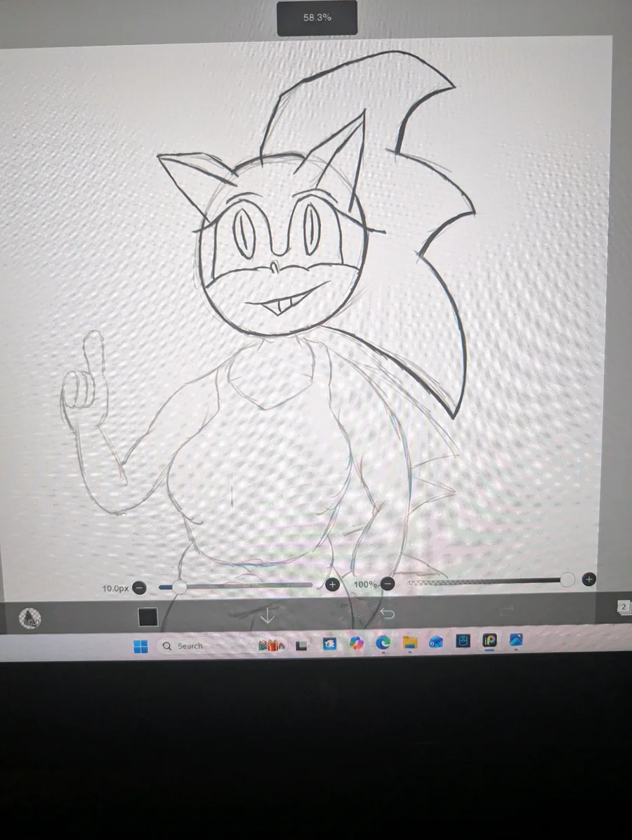Click the 58.3% zoom indicator
Image resolution: width=632 pixels, height=840 pixels.
[x=317, y=18]
